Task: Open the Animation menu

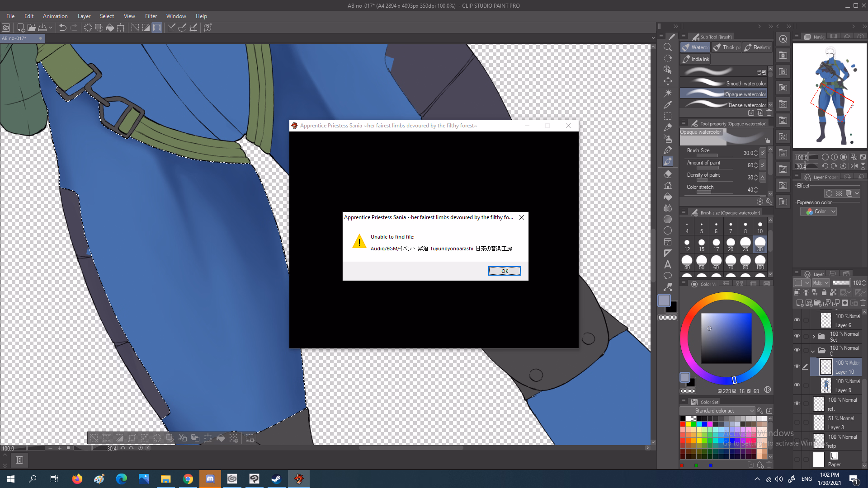Action: tap(55, 16)
